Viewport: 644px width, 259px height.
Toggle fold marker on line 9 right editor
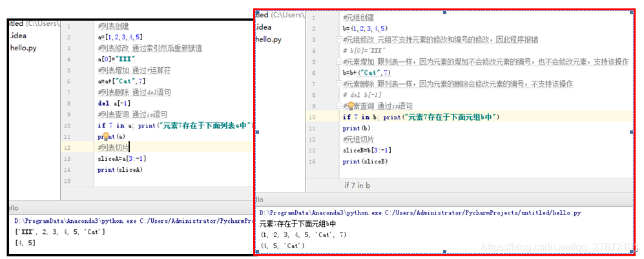tap(339, 107)
